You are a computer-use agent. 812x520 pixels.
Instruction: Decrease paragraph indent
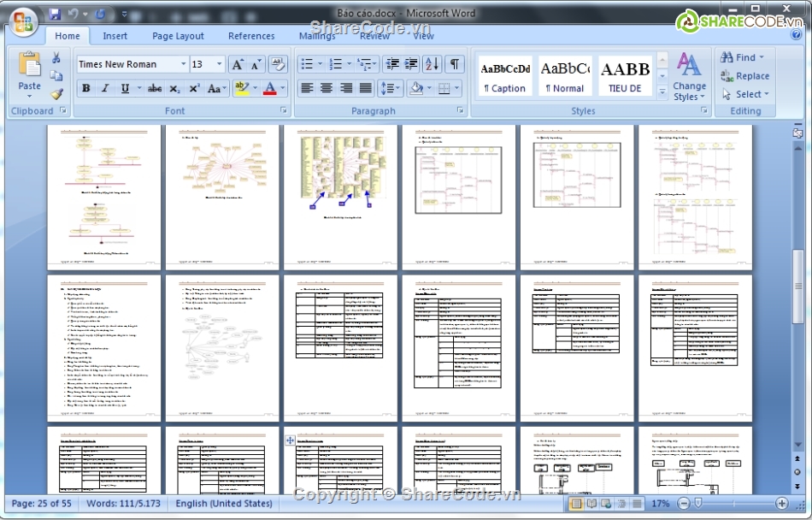(392, 64)
